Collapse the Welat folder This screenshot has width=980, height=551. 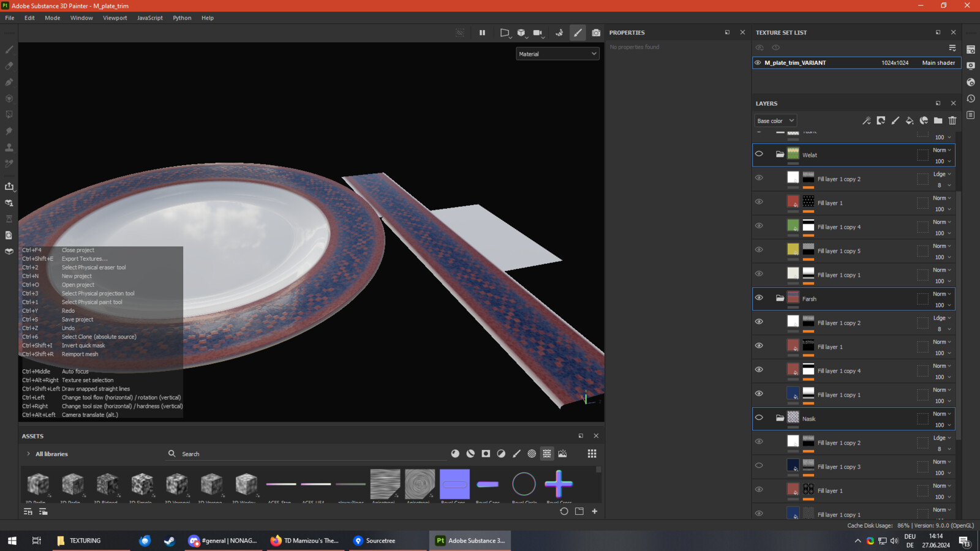tap(780, 155)
